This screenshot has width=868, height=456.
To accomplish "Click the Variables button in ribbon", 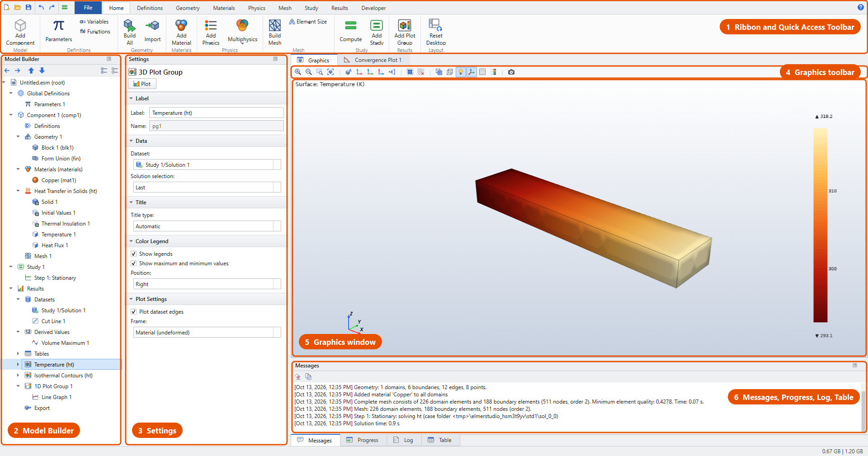I will click(x=94, y=22).
